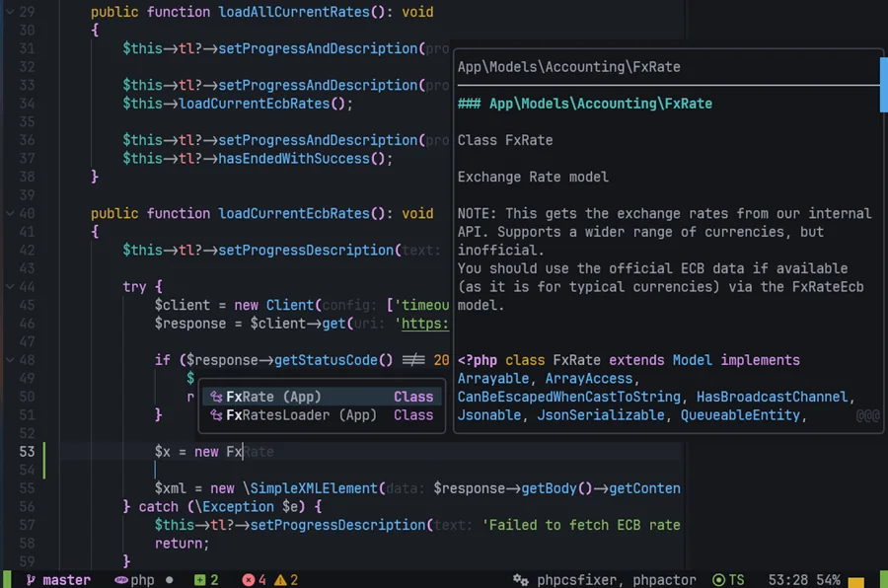
Task: Click the '### App\Models\Accounting\FxRate' heading
Action: click(x=584, y=104)
